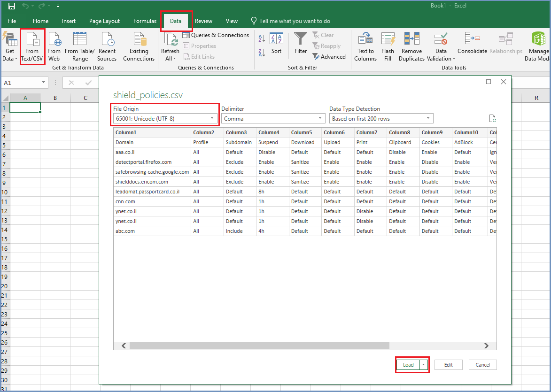Click the Save icon in title bar
Image resolution: width=551 pixels, height=392 pixels.
[x=12, y=6]
